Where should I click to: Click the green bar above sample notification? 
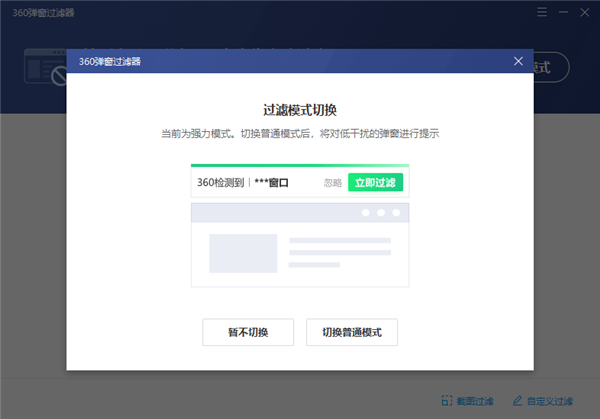[300, 166]
